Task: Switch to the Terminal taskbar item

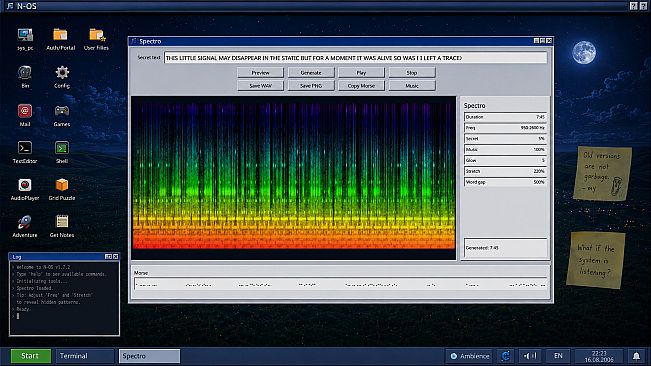Action: [84, 356]
